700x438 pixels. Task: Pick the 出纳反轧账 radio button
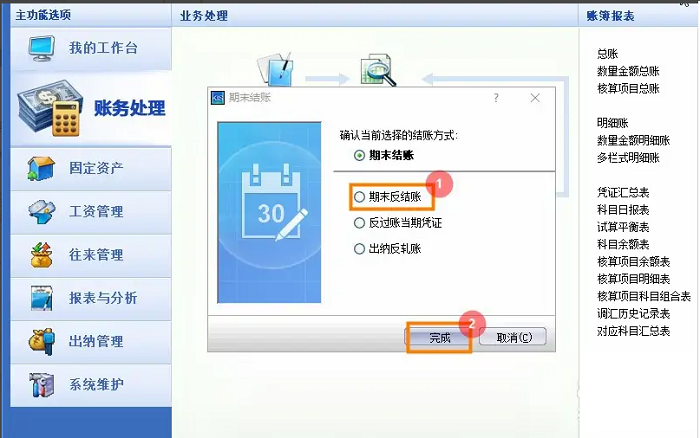360,249
